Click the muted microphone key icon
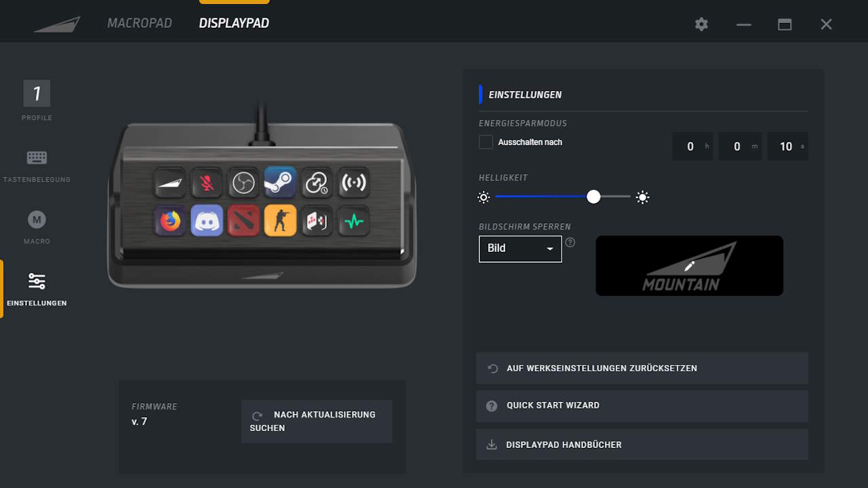 pyautogui.click(x=207, y=182)
